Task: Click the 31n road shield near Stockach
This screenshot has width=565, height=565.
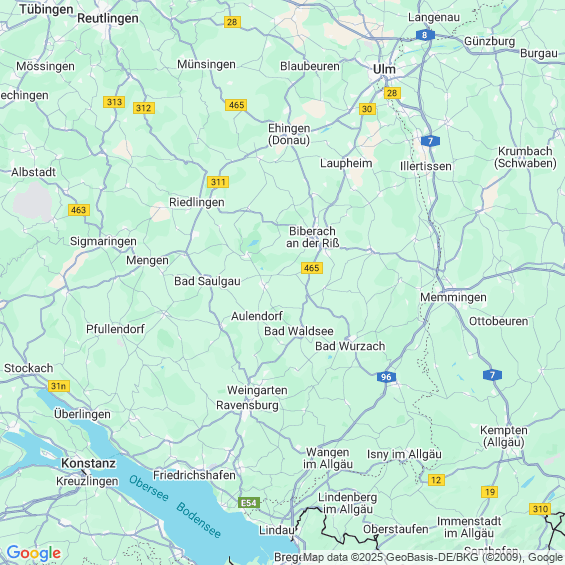Action: pos(59,386)
